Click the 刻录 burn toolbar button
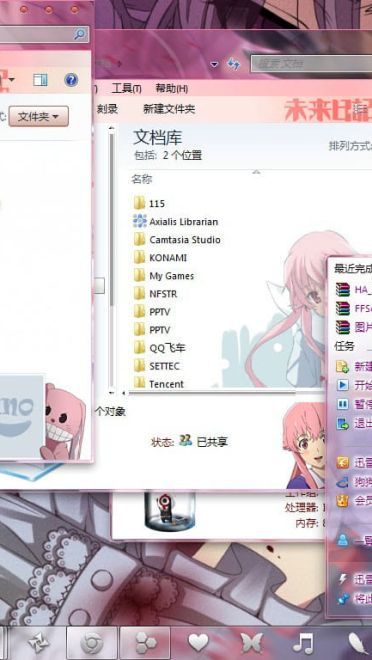 click(107, 109)
